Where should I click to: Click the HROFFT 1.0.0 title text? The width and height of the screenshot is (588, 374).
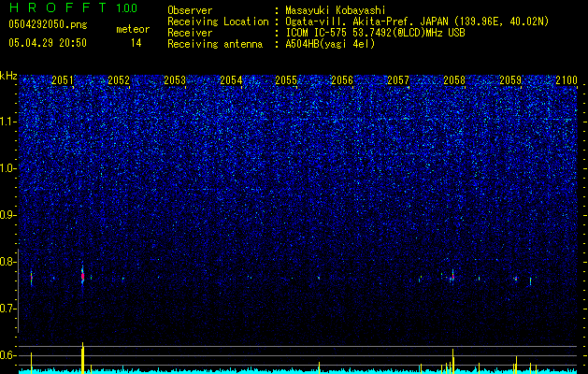point(74,7)
